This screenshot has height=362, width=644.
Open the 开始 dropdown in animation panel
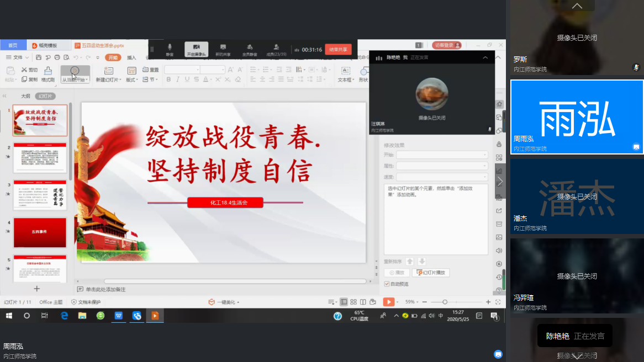pyautogui.click(x=442, y=155)
